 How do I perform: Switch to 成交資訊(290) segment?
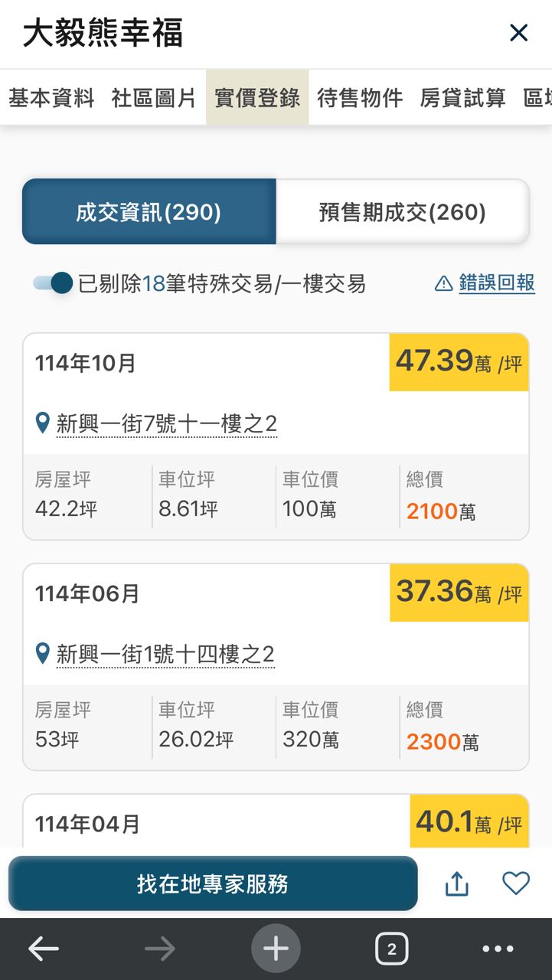(149, 212)
